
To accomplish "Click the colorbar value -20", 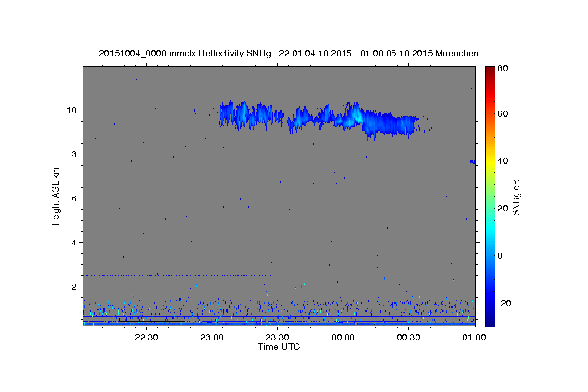I will [x=505, y=303].
